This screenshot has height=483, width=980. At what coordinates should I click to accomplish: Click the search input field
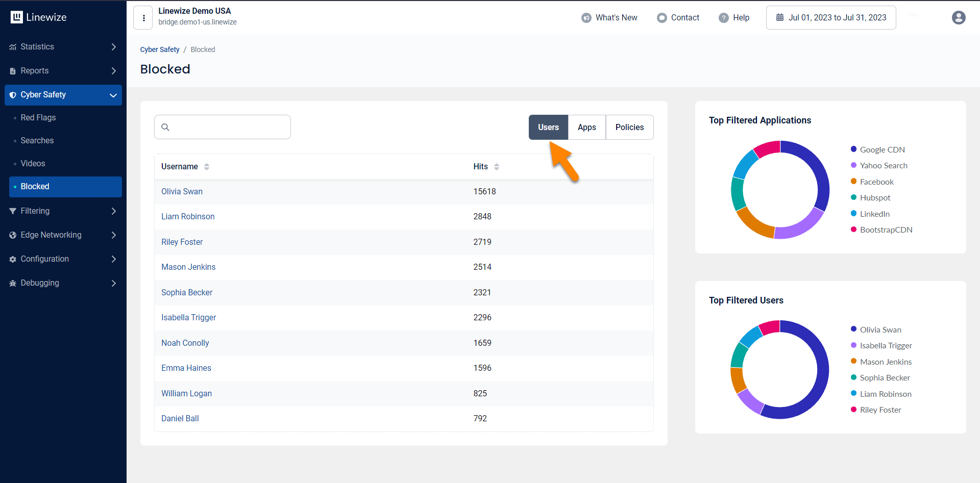pos(228,127)
